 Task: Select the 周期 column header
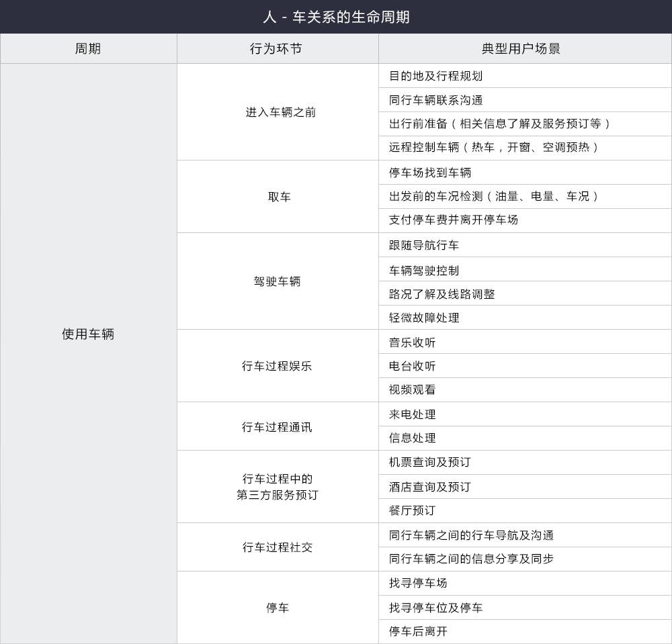[x=88, y=49]
